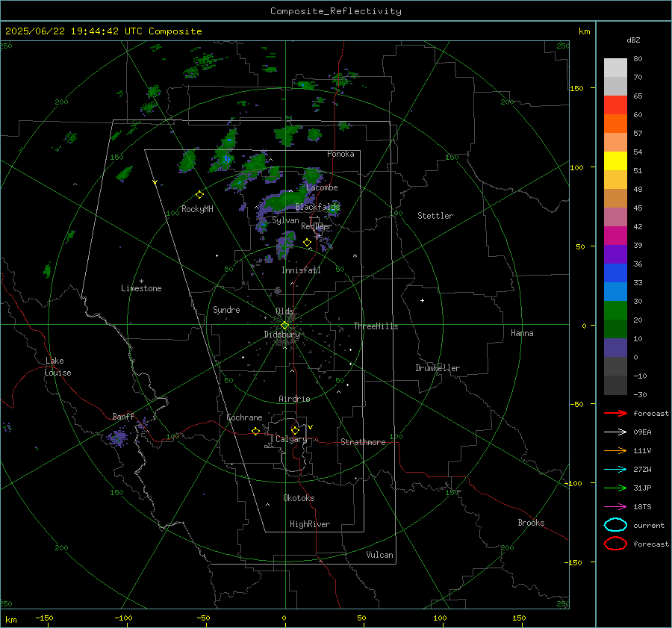Click the yellow radar-site diamond above Didsbury

[284, 326]
